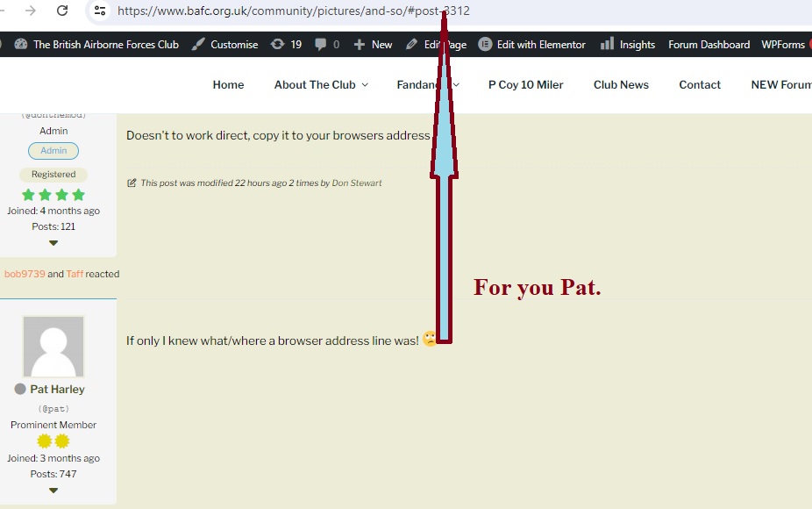Viewport: 812px width, 509px height.
Task: Click the browser reload button
Action: 62,11
